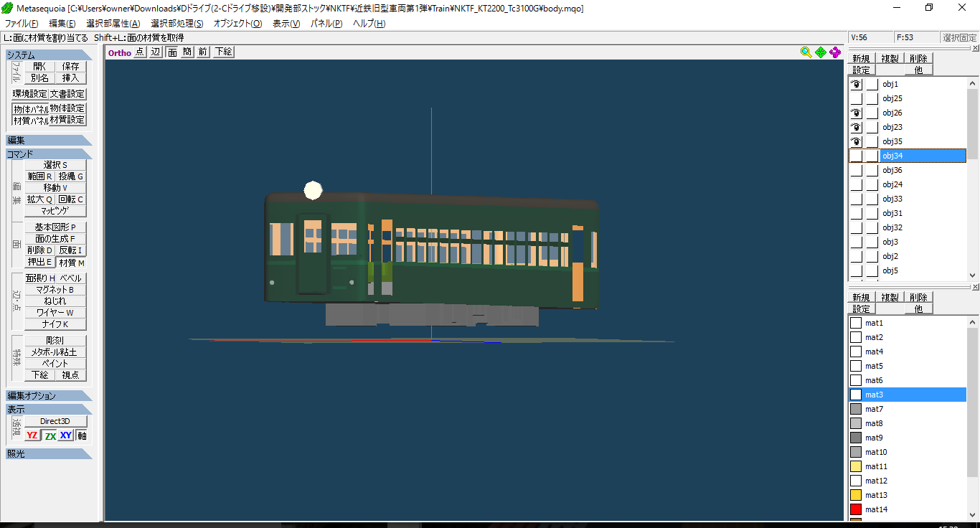Select the ナイフ K knife command

[55, 324]
